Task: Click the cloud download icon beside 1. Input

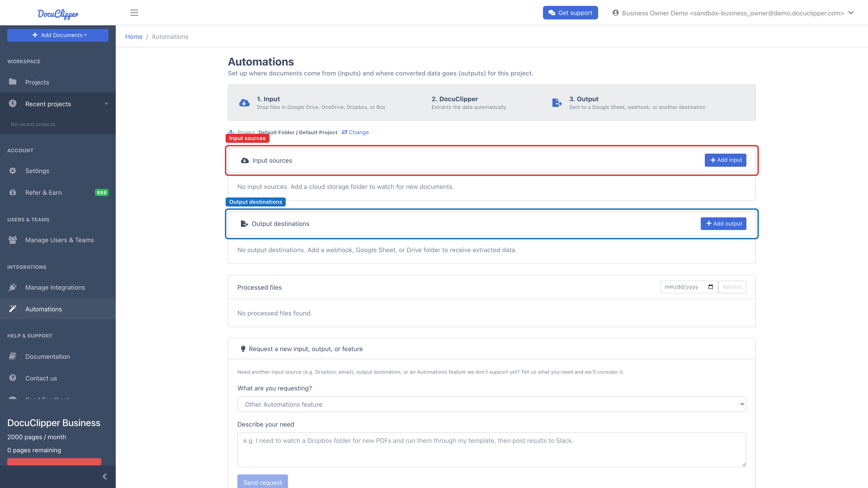Action: (244, 103)
